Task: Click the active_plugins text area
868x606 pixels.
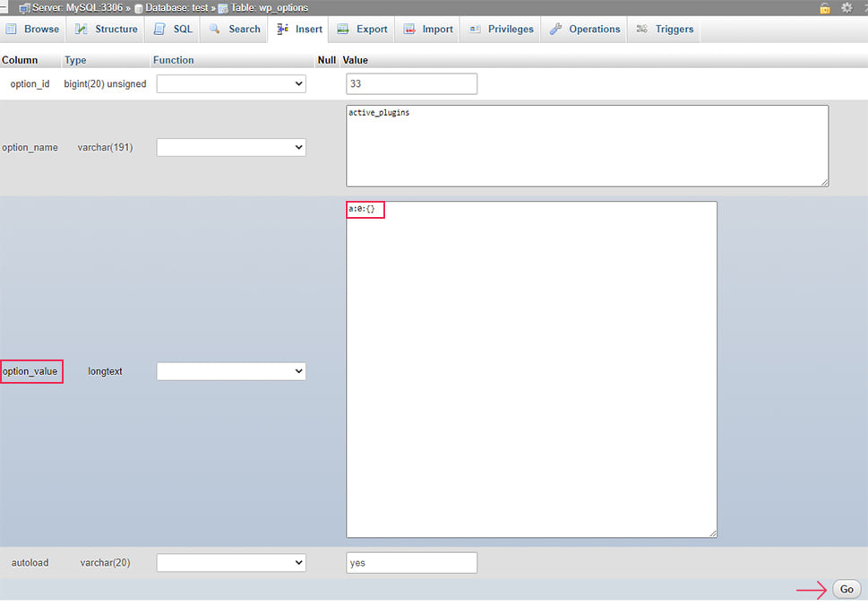Action: click(588, 146)
